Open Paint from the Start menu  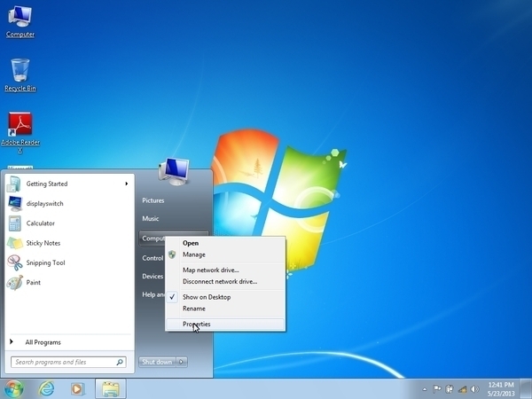(x=33, y=282)
